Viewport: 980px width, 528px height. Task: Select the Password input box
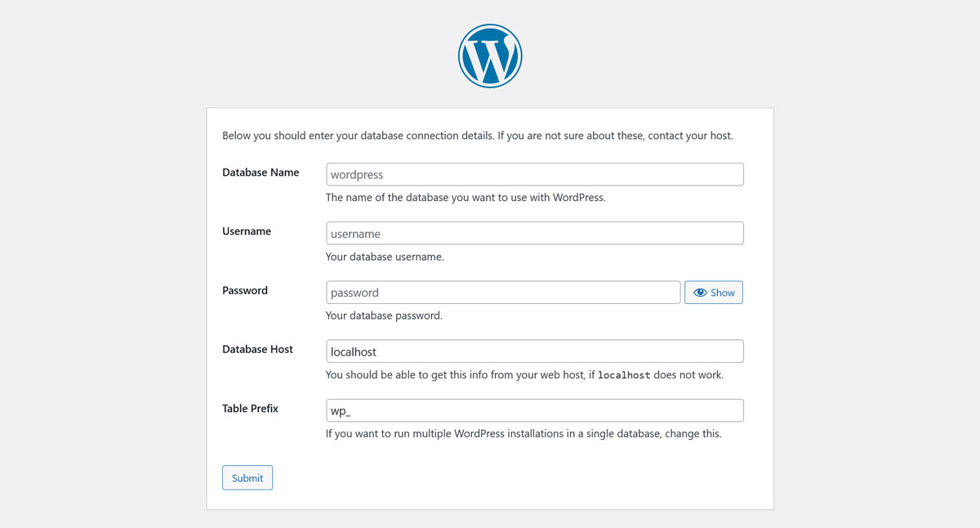point(502,293)
